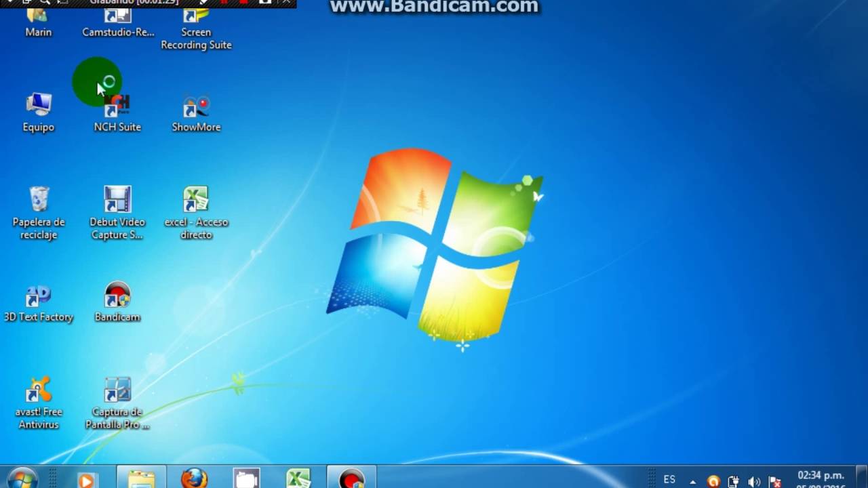This screenshot has width=868, height=488.
Task: Select the NCH Suite desktop shortcut
Action: point(117,113)
